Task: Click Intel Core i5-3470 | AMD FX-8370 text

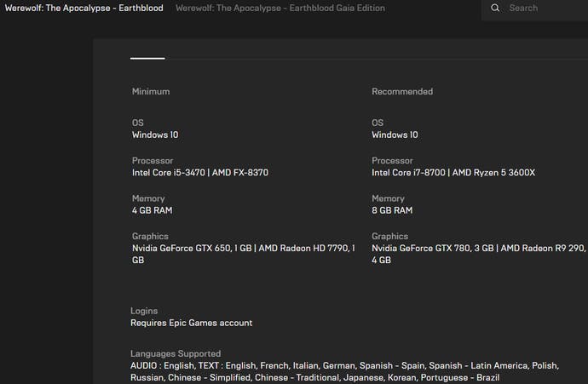Action: pyautogui.click(x=200, y=173)
